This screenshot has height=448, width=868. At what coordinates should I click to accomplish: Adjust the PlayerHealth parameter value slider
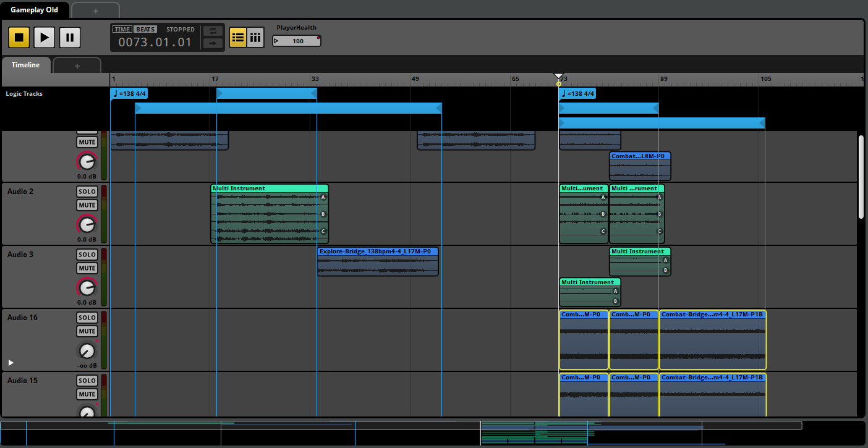point(297,41)
